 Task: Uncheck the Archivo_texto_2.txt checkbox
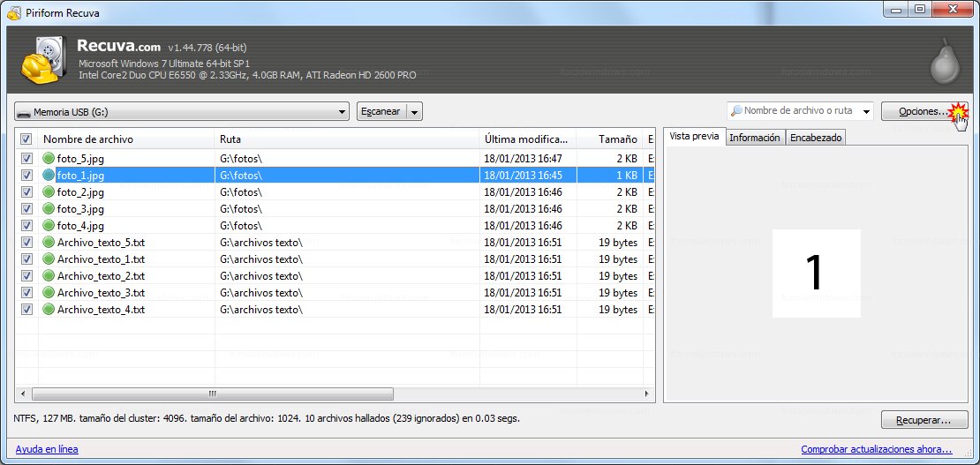26,275
